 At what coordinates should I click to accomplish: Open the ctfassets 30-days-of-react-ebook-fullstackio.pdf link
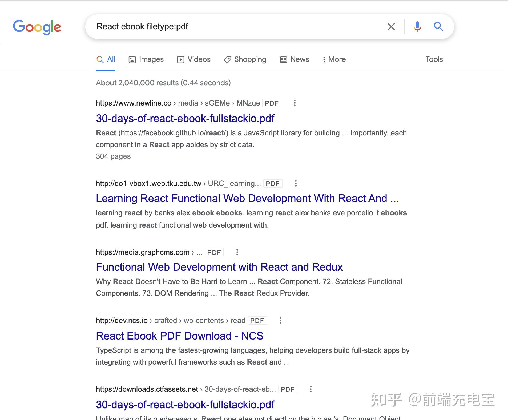coord(185,405)
